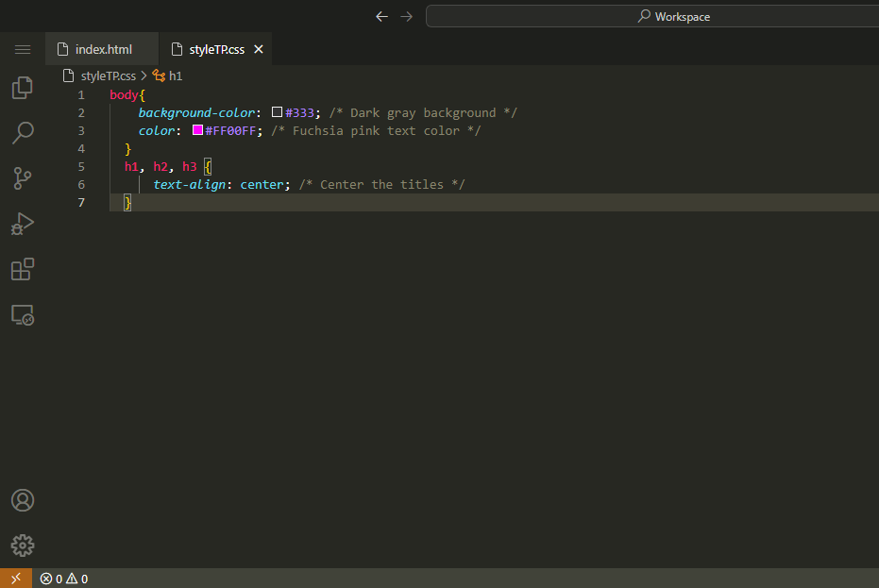Open color picker for #333 swatch
Viewport: 879px width, 588px height.
pyautogui.click(x=277, y=112)
